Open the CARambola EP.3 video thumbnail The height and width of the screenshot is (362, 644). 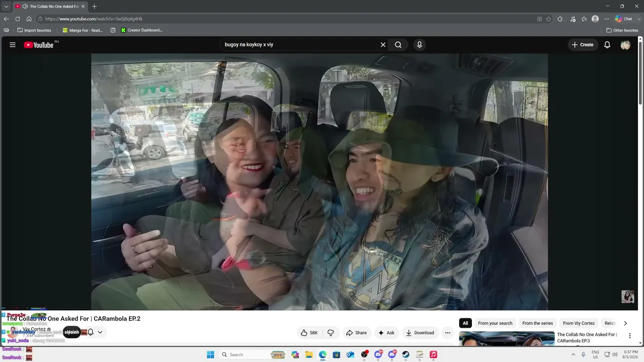(507, 339)
